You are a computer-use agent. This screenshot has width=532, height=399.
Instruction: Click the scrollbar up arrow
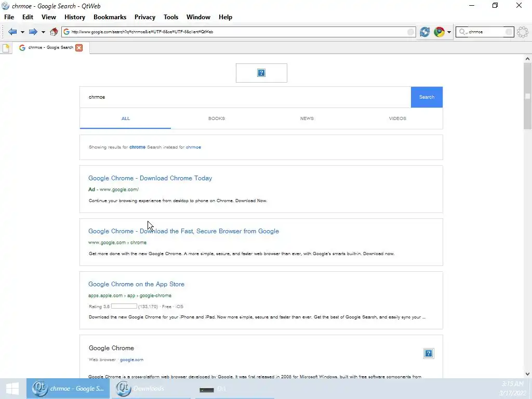(x=527, y=59)
